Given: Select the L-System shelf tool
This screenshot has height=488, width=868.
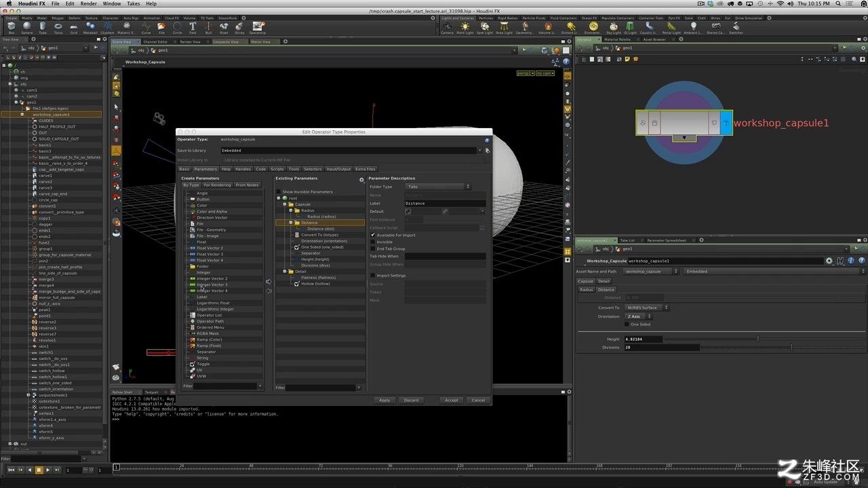Looking at the screenshot, I should [107, 27].
